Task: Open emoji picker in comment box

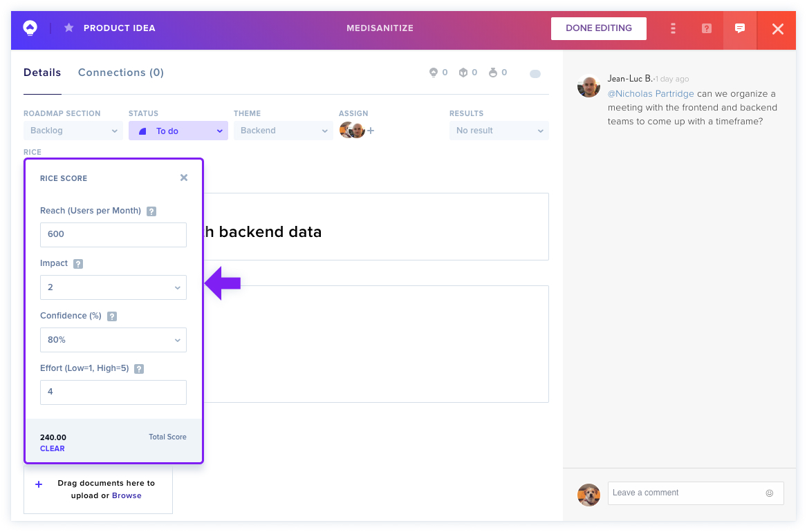Action: coord(770,493)
